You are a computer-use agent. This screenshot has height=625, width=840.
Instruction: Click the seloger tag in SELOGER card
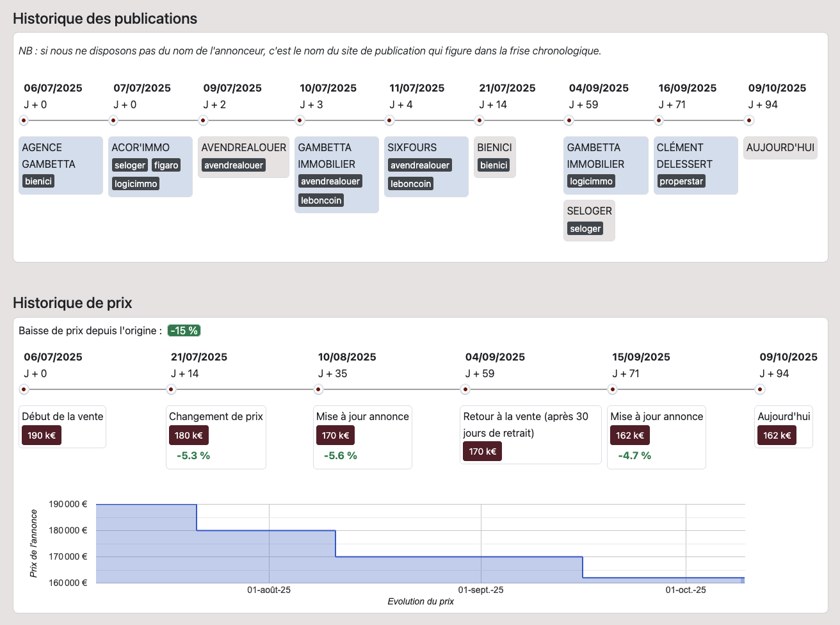[585, 229]
